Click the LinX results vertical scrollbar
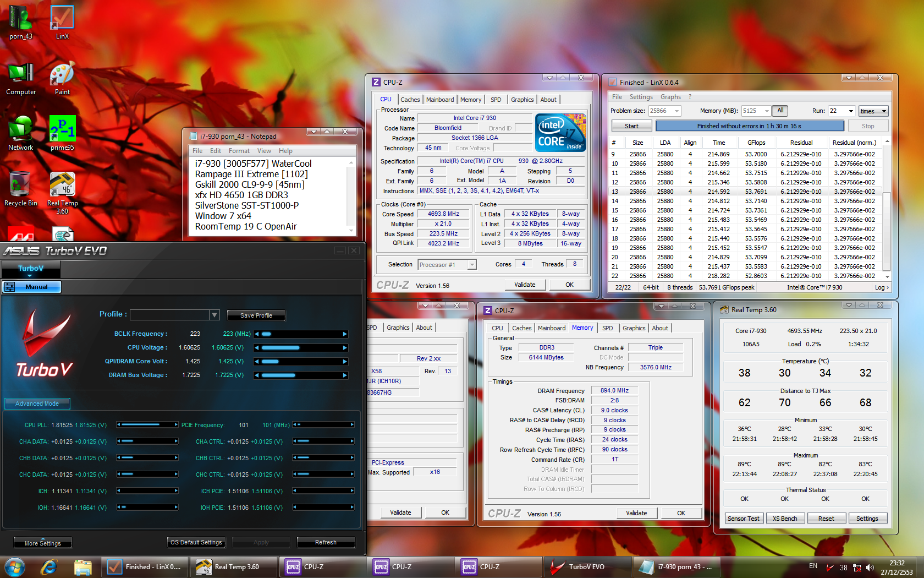Viewport: 924px width, 578px height. click(x=886, y=209)
